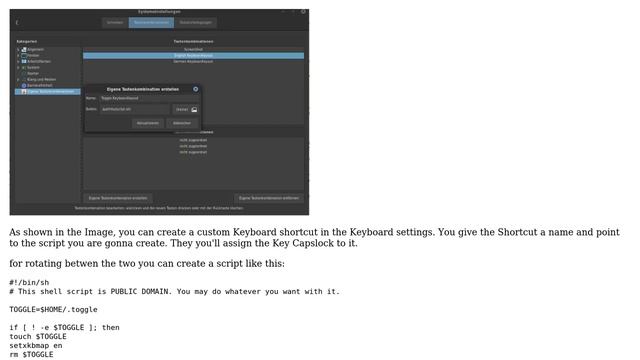Select the Arbeitsflächen category icon
Image resolution: width=640 pixels, height=360 pixels.
24,61
